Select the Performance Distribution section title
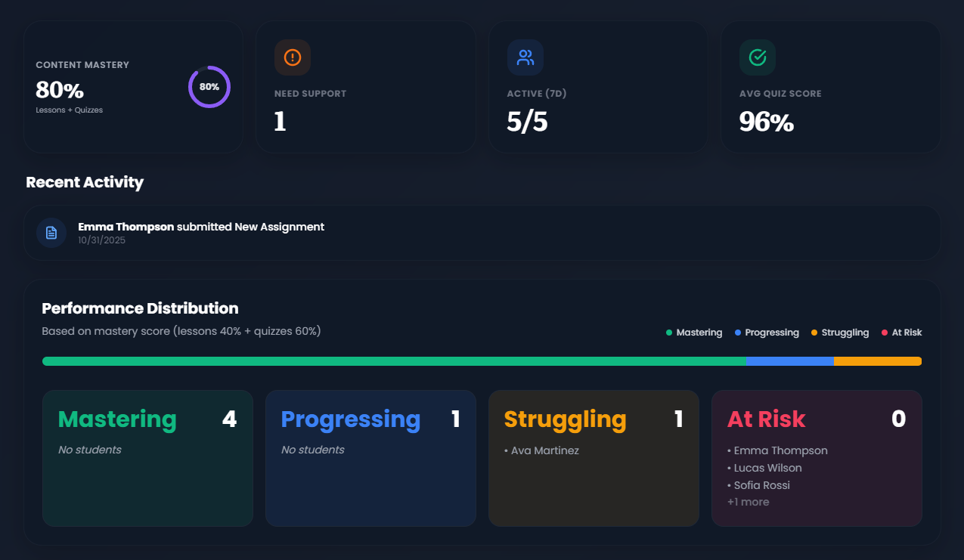 coord(140,308)
